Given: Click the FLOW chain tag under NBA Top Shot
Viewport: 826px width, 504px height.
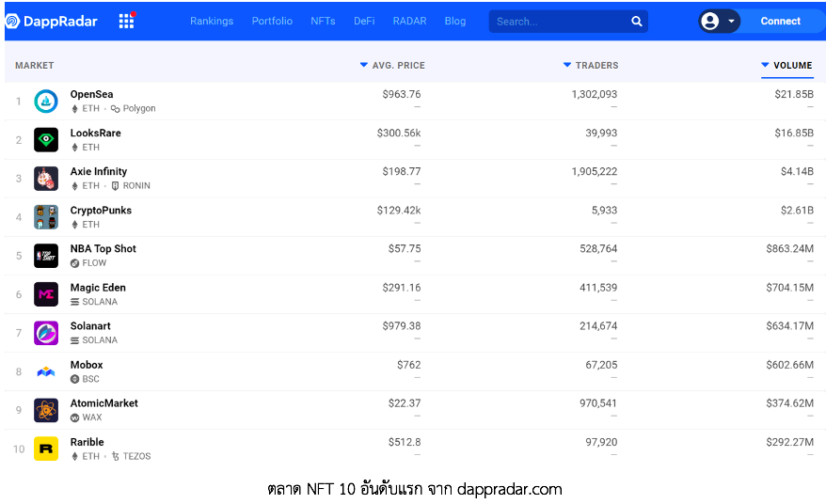Looking at the screenshot, I should (x=88, y=262).
